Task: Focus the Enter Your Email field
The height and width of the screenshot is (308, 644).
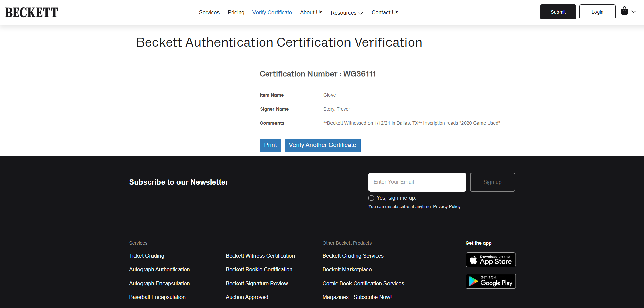Action: [417, 182]
